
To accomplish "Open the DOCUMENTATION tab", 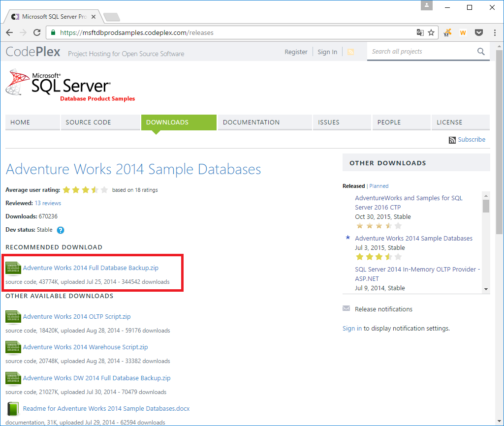I will click(x=265, y=122).
